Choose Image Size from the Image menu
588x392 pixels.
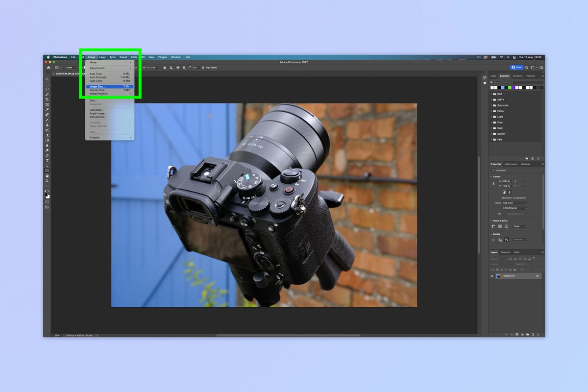[98, 86]
